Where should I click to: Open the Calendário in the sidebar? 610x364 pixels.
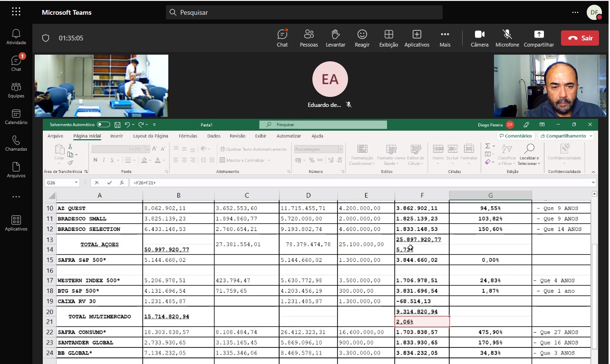(16, 116)
